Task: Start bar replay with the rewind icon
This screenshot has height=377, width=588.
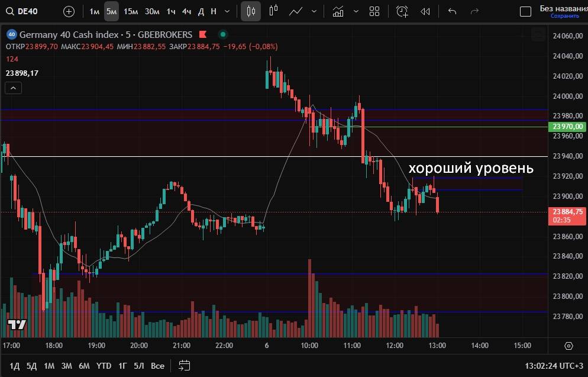Action: coord(425,11)
